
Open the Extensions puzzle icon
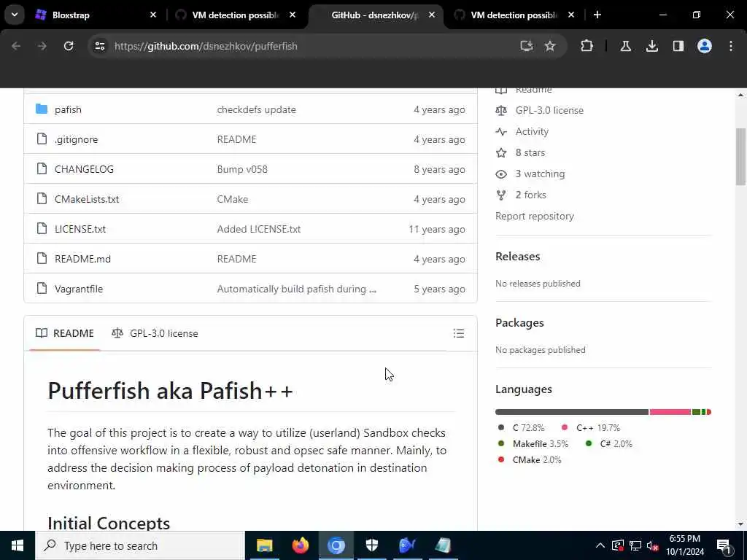pos(587,46)
